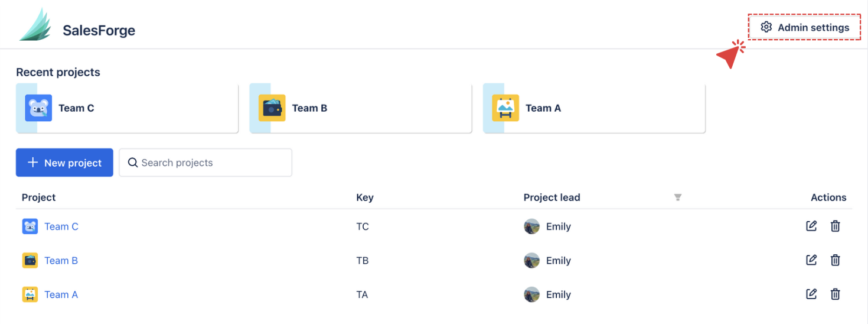
Task: Open Team C recent project card
Action: pyautogui.click(x=127, y=108)
